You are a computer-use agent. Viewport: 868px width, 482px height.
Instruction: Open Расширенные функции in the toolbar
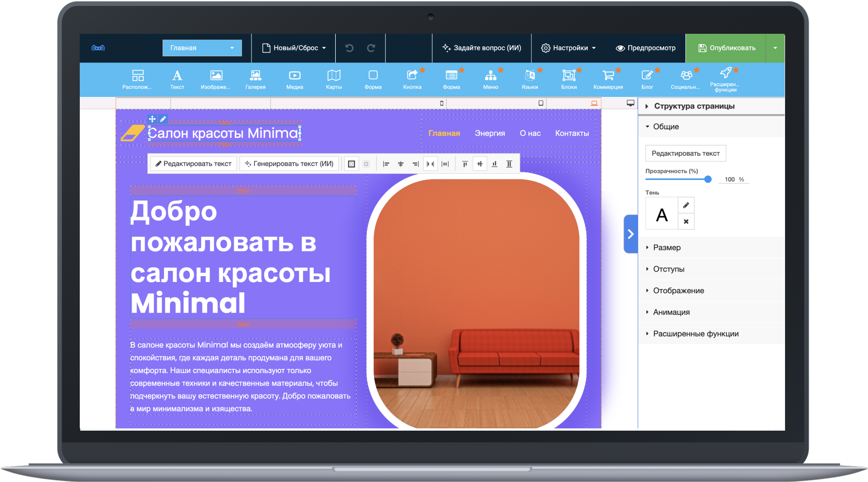pyautogui.click(x=725, y=80)
